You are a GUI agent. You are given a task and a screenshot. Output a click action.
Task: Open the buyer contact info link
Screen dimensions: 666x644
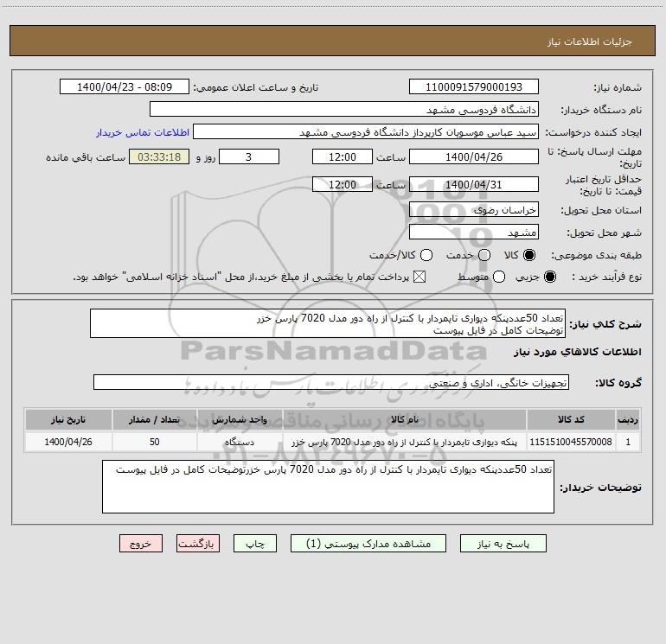(x=143, y=132)
